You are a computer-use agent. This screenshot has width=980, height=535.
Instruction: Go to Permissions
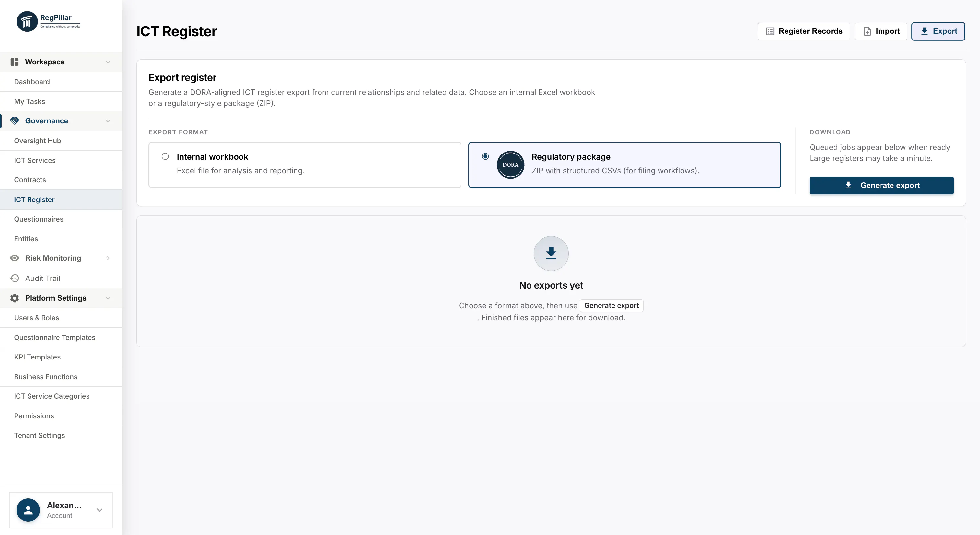(x=61, y=416)
